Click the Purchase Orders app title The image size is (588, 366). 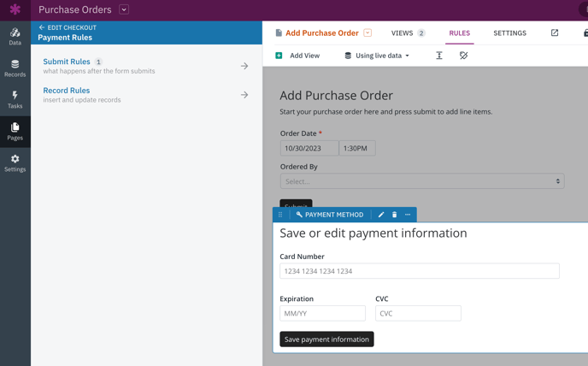coord(75,9)
